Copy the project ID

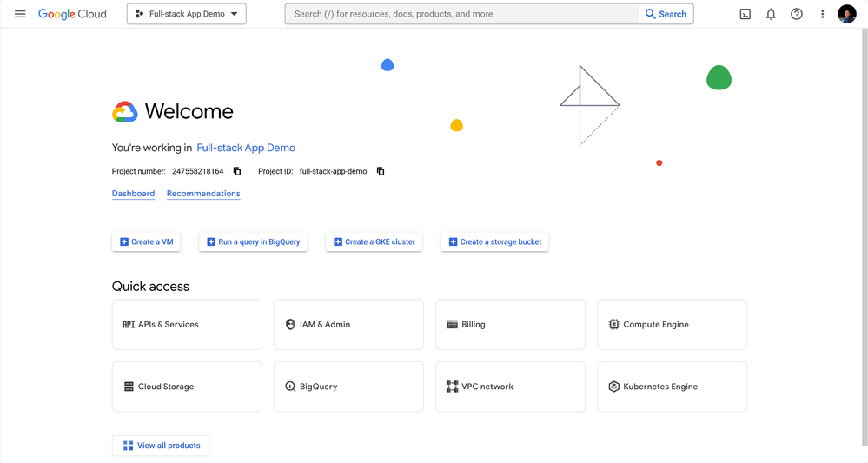click(381, 171)
